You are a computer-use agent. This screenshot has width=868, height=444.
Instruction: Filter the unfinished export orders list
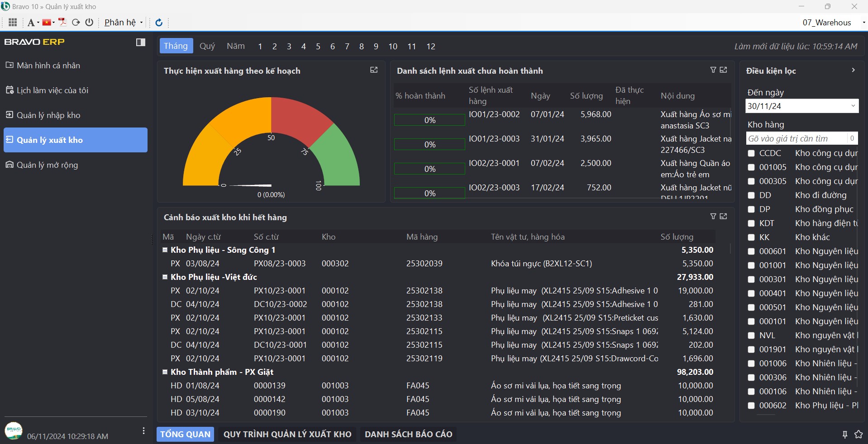click(x=713, y=70)
